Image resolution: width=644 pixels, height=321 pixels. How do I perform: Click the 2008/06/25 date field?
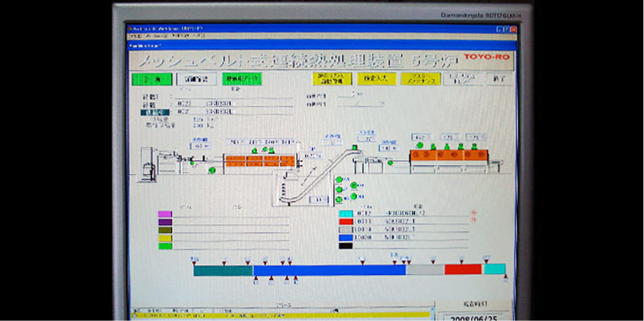click(x=473, y=316)
